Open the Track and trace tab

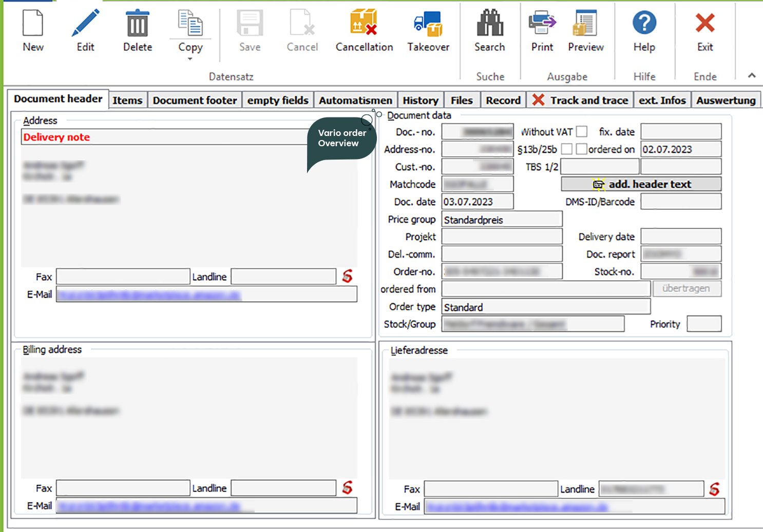click(581, 101)
